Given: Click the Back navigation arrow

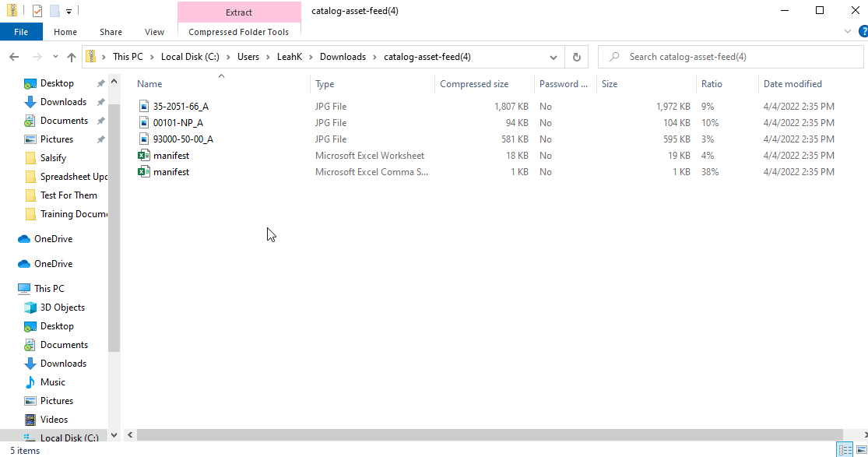Looking at the screenshot, I should (x=14, y=57).
